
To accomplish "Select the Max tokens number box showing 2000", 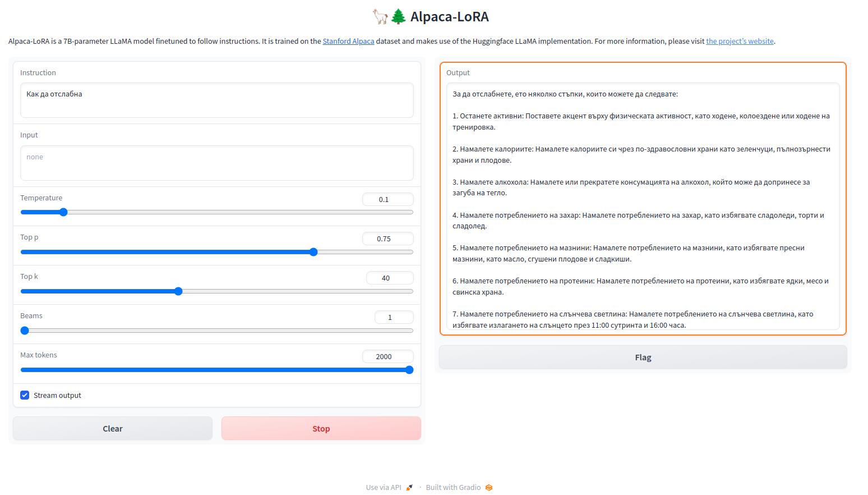I will click(387, 356).
